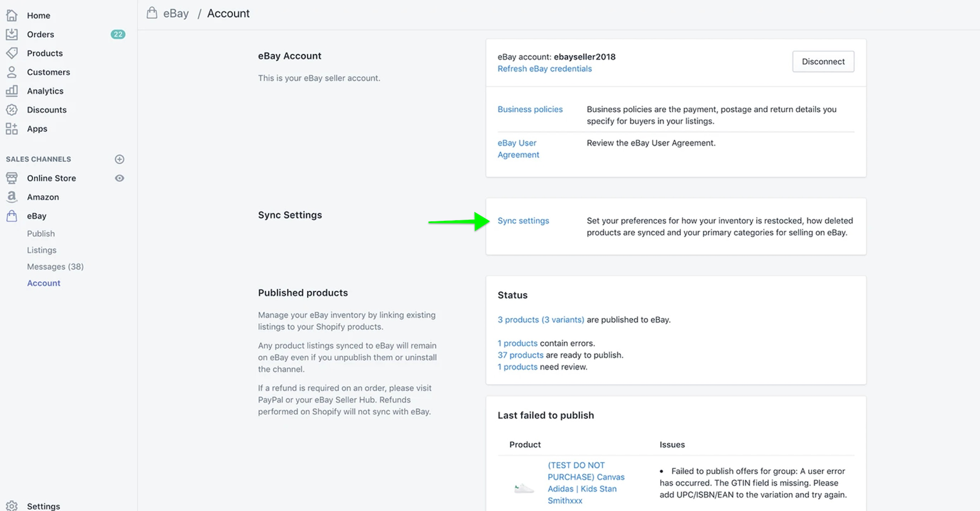Click the Disconnect button
Viewport: 980px width, 511px height.
click(823, 61)
